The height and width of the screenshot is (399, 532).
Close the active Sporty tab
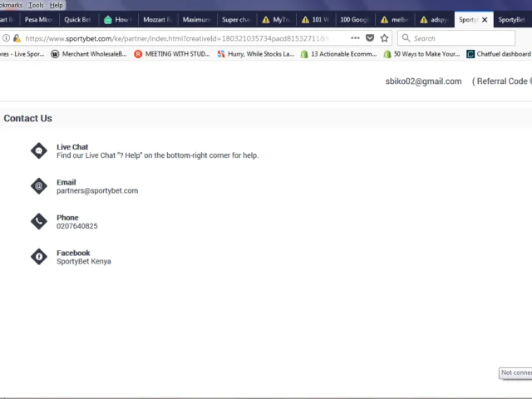[x=485, y=20]
